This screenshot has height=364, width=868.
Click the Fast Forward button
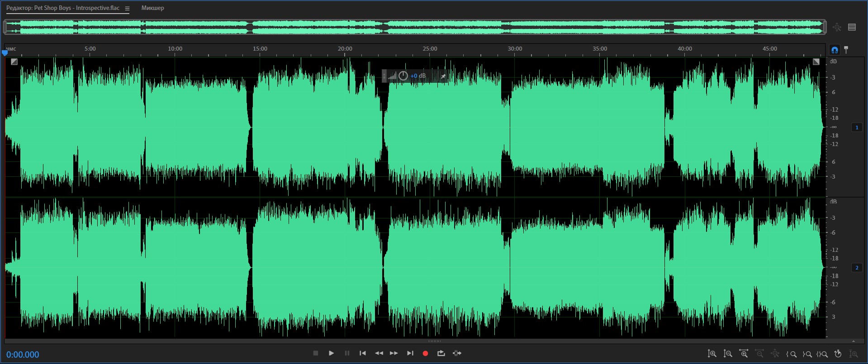click(x=394, y=353)
